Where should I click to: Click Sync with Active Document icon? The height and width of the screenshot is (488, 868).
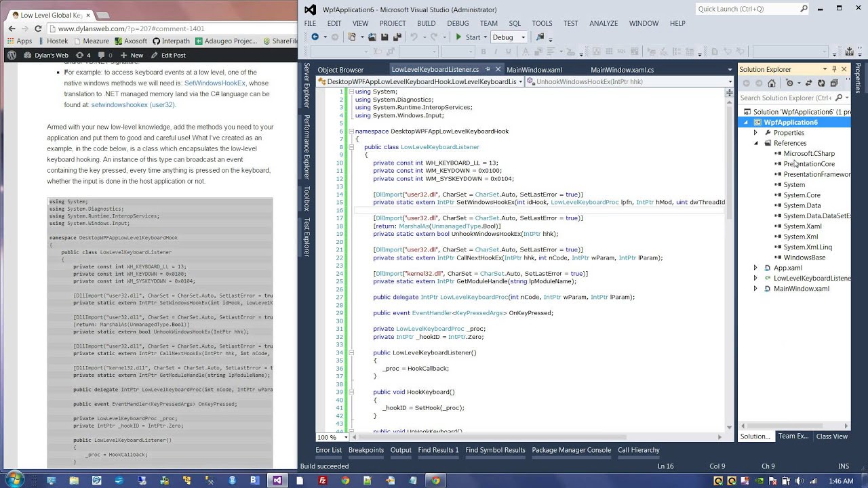(808, 83)
